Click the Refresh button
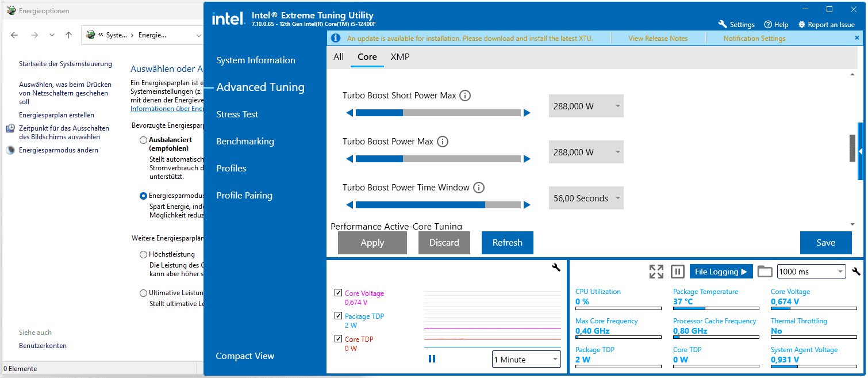This screenshot has height=378, width=868. [508, 243]
